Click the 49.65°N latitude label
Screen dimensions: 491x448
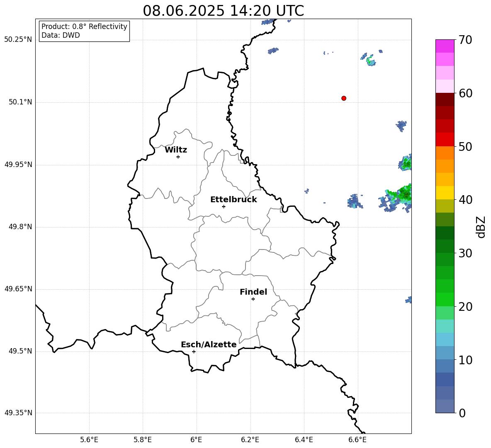click(18, 289)
